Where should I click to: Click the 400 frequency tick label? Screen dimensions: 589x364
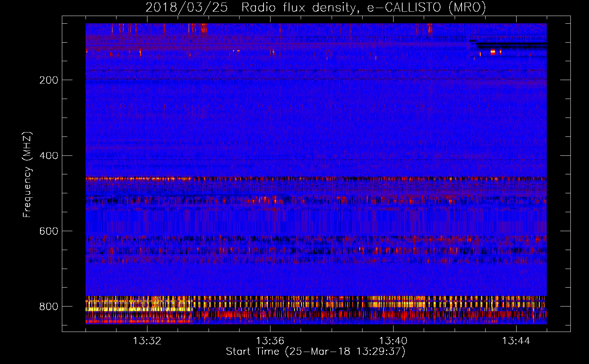coord(48,156)
